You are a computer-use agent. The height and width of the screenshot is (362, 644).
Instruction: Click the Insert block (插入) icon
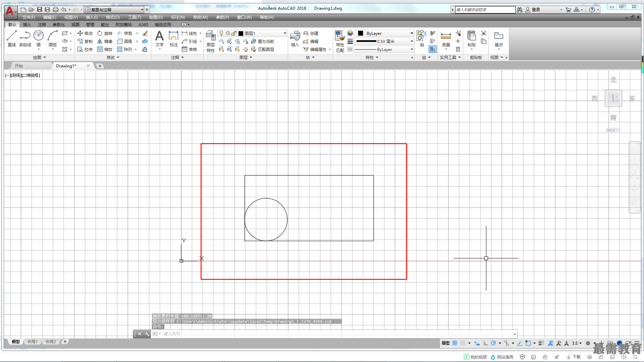pos(295,39)
